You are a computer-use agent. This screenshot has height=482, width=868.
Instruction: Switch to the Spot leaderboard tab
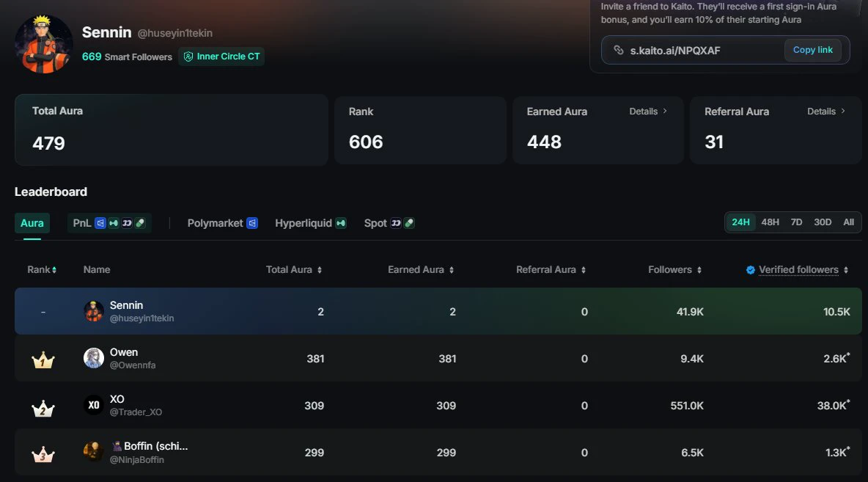coord(389,223)
